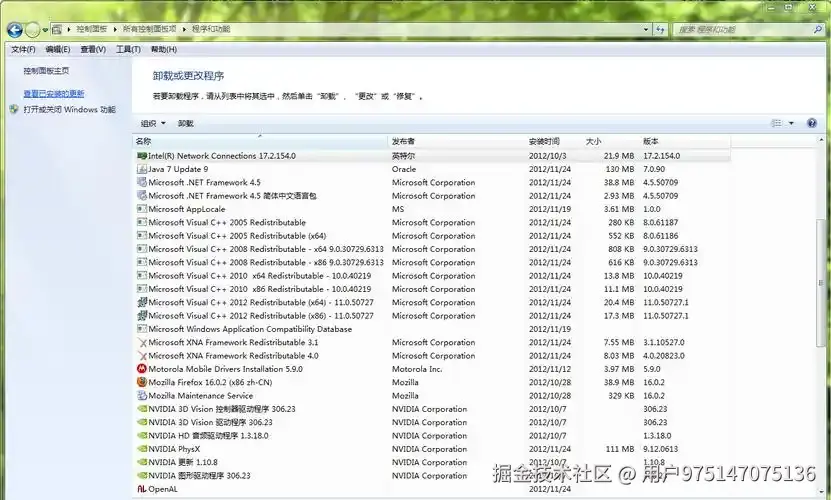
Task: Expand the 组织 dropdown button
Action: (x=153, y=123)
